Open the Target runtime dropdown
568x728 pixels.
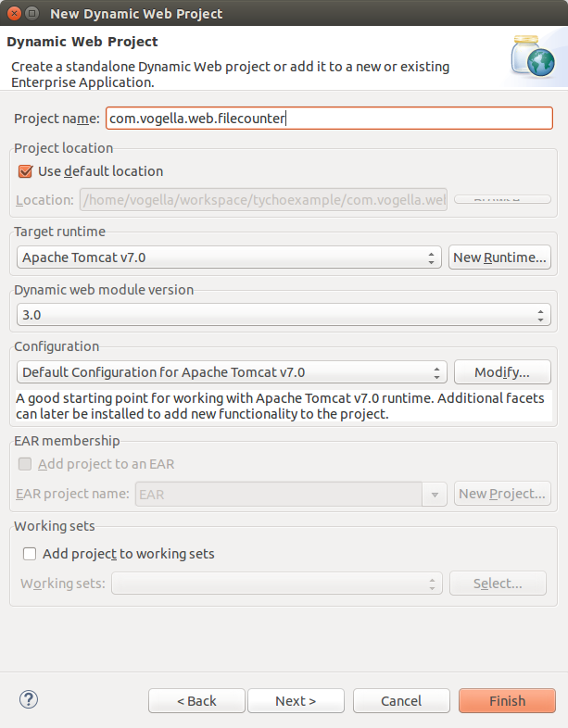coord(229,257)
